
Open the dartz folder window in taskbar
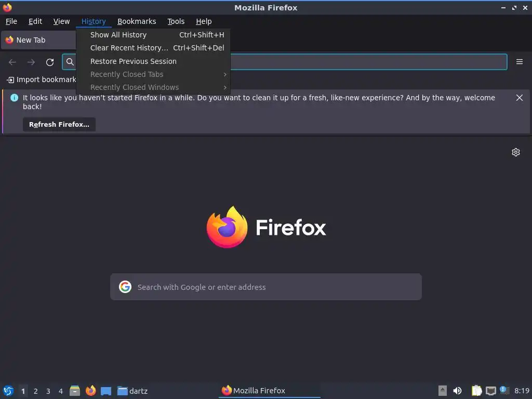coord(132,391)
